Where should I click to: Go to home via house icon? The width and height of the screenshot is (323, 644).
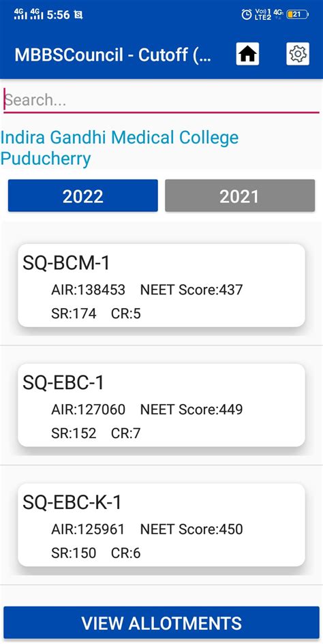tap(247, 54)
